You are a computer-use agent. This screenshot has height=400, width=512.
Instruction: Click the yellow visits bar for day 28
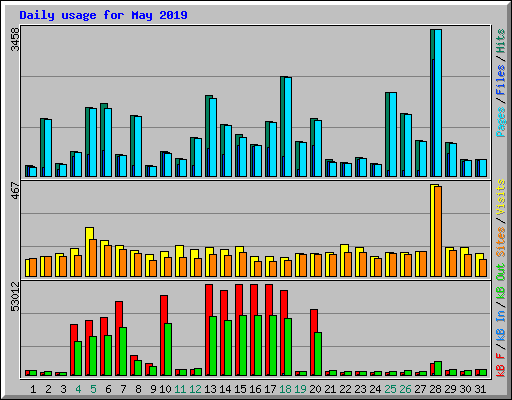tap(432, 230)
